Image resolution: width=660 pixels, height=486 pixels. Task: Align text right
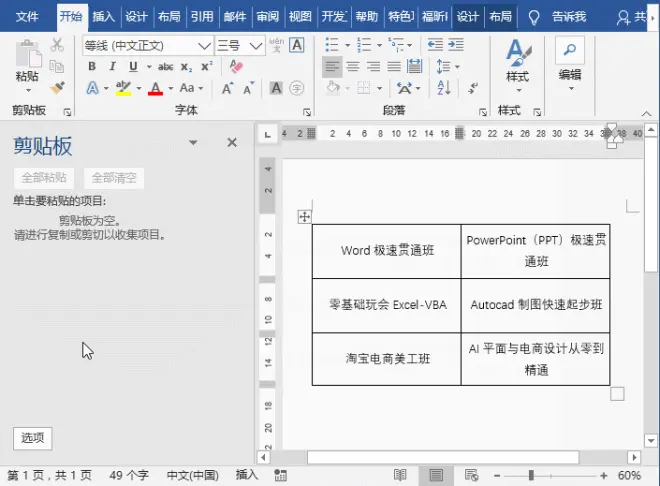pyautogui.click(x=373, y=66)
